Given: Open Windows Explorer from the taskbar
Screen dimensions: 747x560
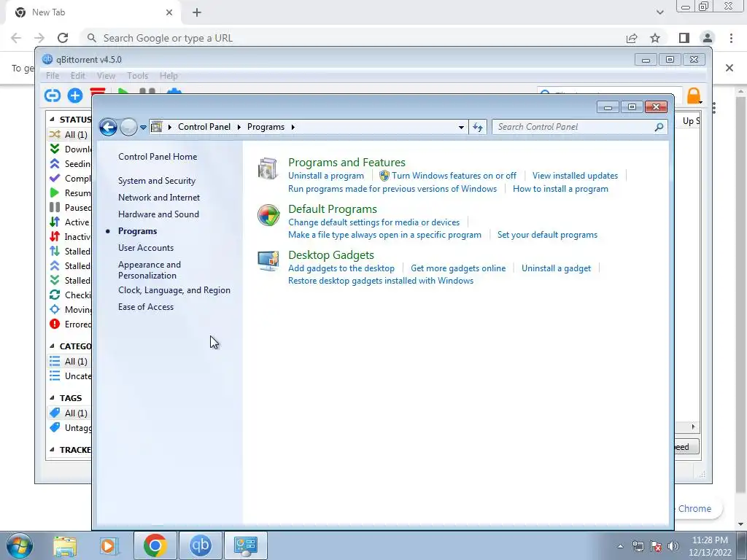Looking at the screenshot, I should coord(65,545).
